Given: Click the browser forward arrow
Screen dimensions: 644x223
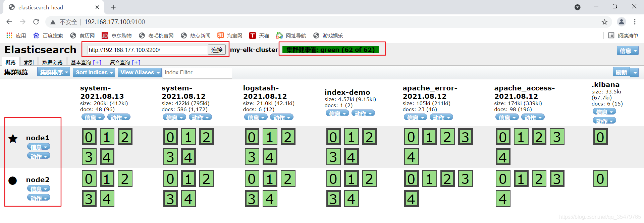Looking at the screenshot, I should (x=22, y=22).
